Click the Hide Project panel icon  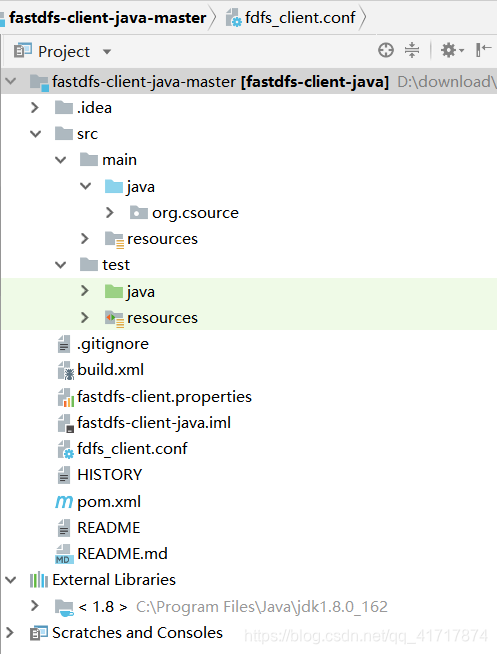[483, 50]
